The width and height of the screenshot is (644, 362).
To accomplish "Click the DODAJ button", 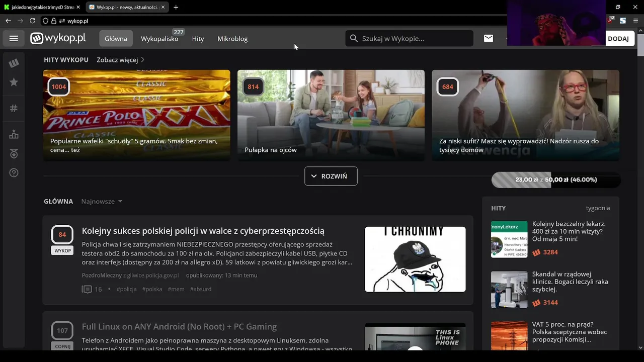I will (618, 38).
